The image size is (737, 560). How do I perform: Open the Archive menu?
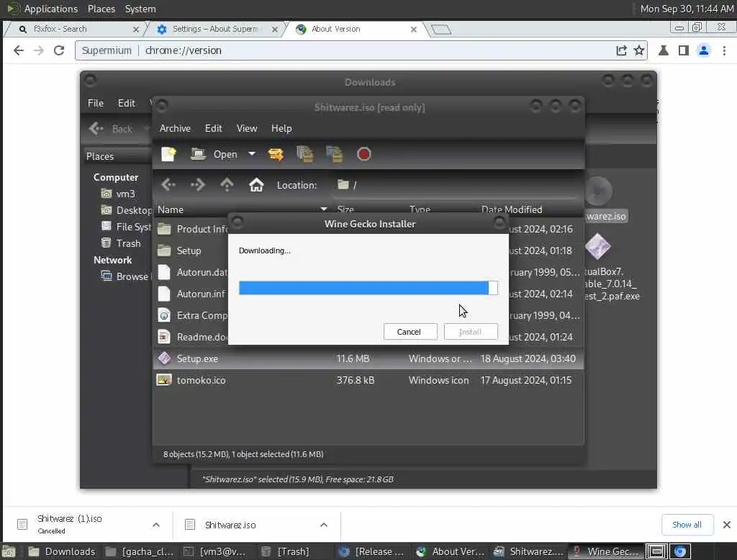(175, 128)
